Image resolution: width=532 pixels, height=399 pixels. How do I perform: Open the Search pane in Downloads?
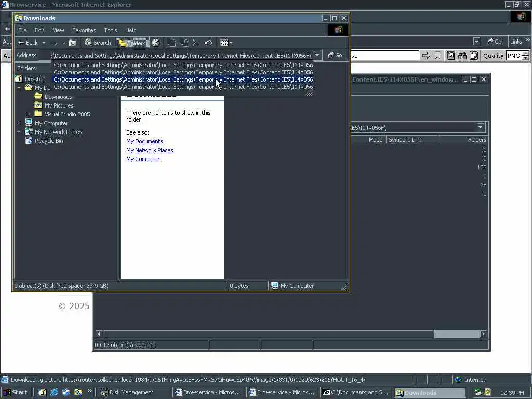point(98,43)
